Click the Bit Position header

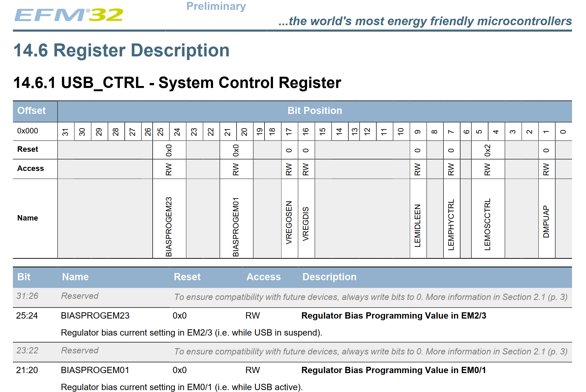click(x=315, y=111)
